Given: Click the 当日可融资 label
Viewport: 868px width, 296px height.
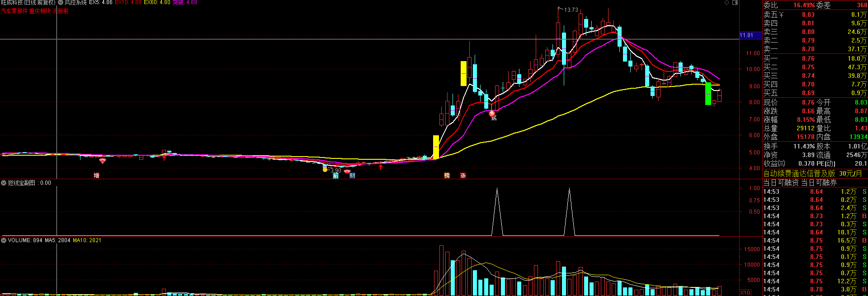Looking at the screenshot, I should 781,182.
